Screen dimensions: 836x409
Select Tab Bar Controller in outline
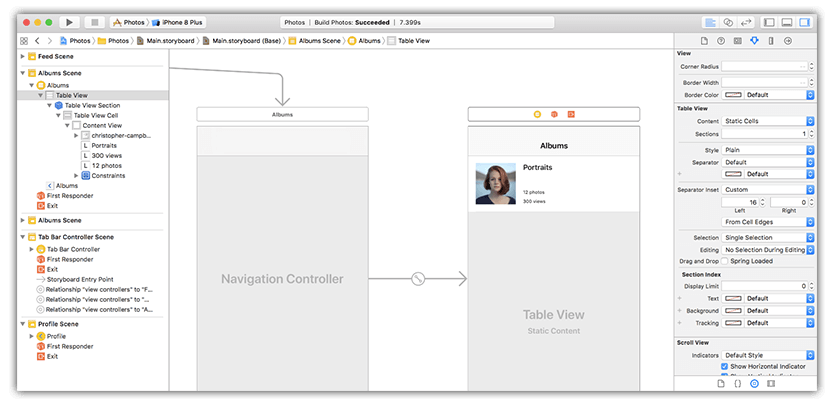[73, 249]
